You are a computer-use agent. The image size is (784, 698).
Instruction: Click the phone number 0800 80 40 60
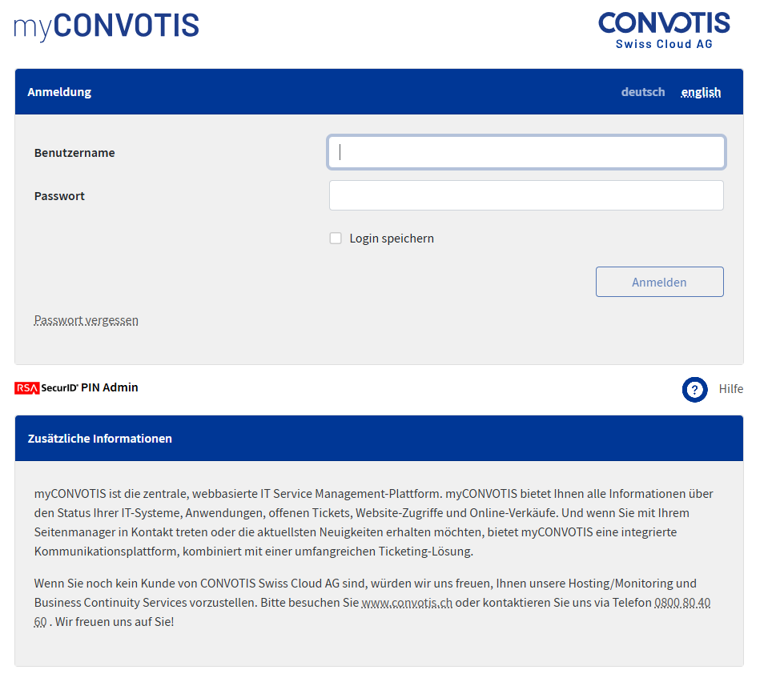coord(681,603)
